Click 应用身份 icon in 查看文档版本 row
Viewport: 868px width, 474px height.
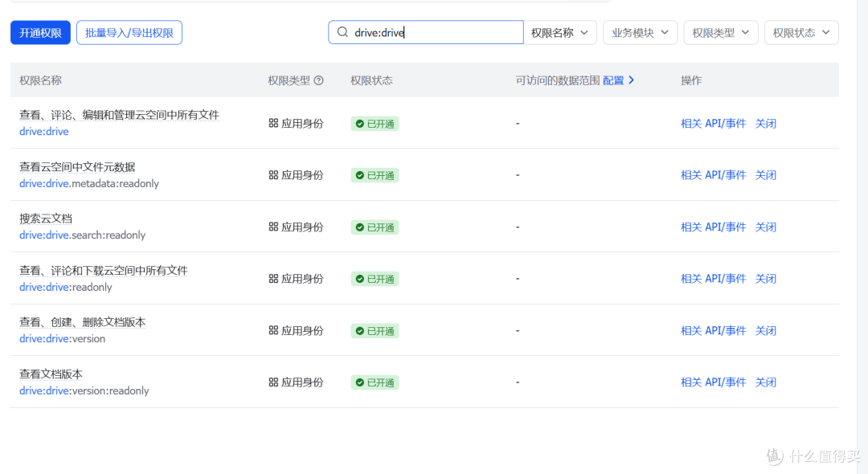[x=273, y=382]
